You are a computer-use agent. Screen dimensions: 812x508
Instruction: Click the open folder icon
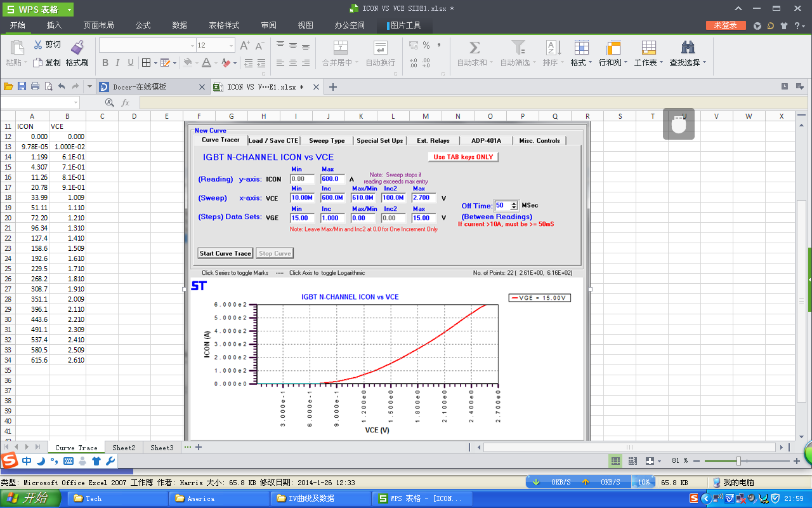pos(8,87)
